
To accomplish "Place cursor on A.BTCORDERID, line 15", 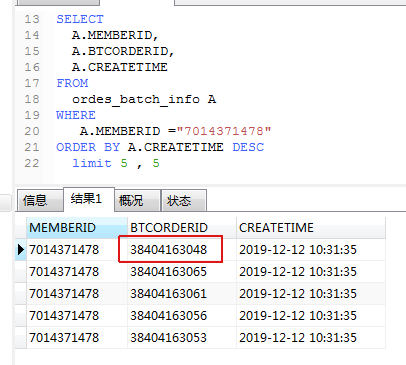I will point(123,51).
